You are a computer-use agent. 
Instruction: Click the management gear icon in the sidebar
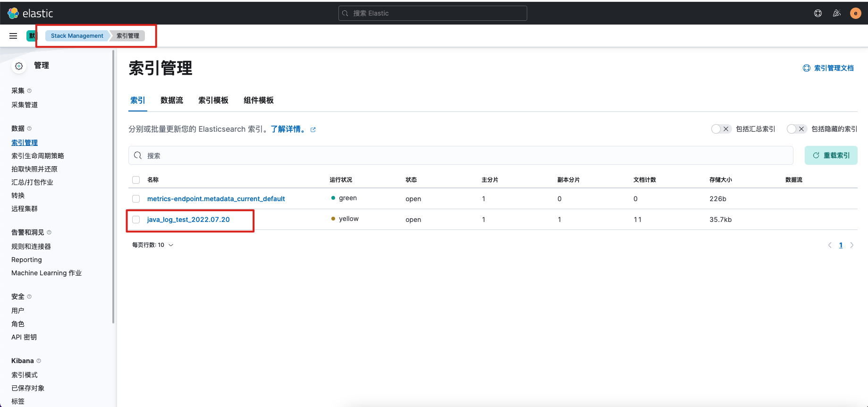[x=19, y=66]
